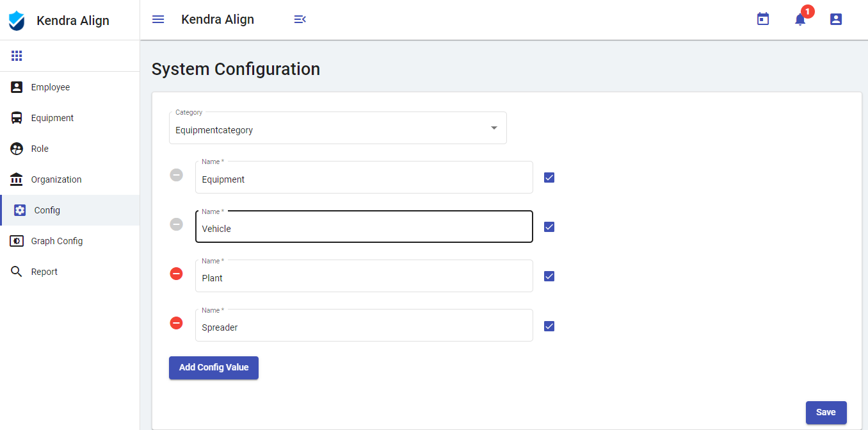Click the Vehicle name input field
868x430 pixels.
364,227
